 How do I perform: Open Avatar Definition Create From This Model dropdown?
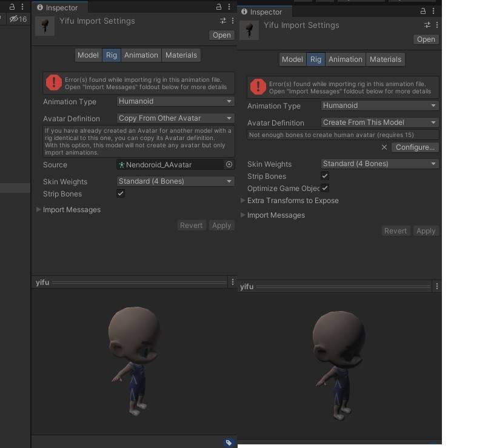click(x=379, y=122)
